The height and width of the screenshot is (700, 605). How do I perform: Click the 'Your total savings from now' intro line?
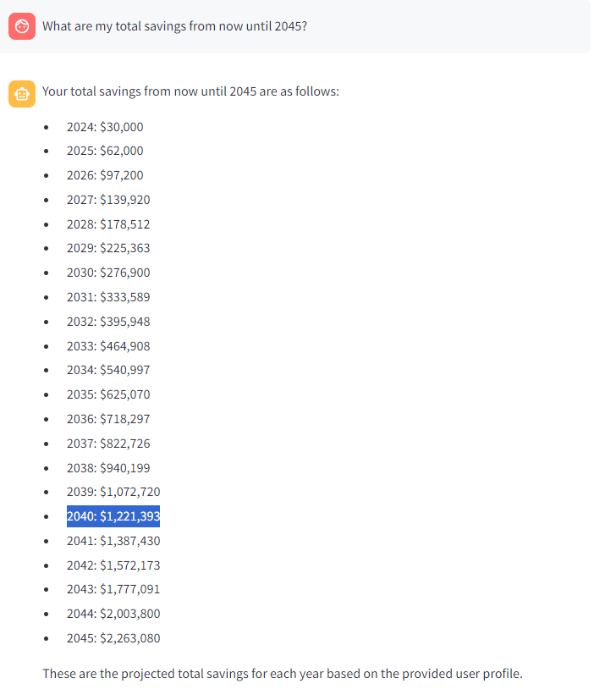190,91
